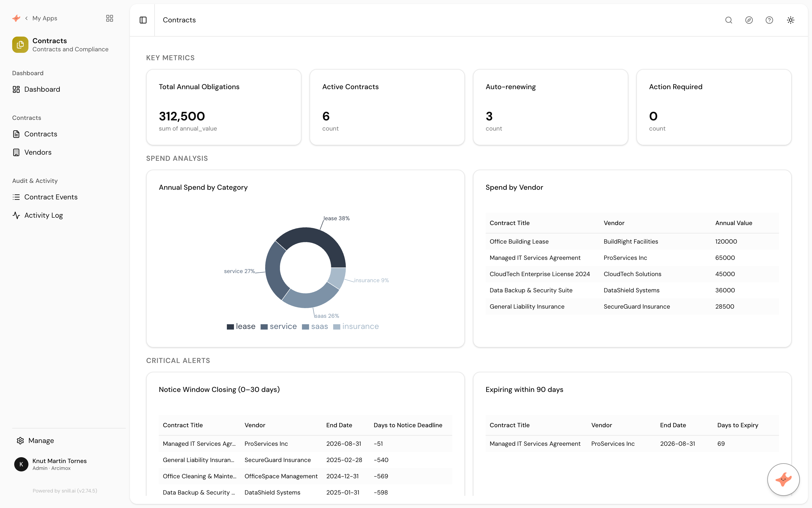
Task: Click the Action Required card
Action: click(x=714, y=107)
